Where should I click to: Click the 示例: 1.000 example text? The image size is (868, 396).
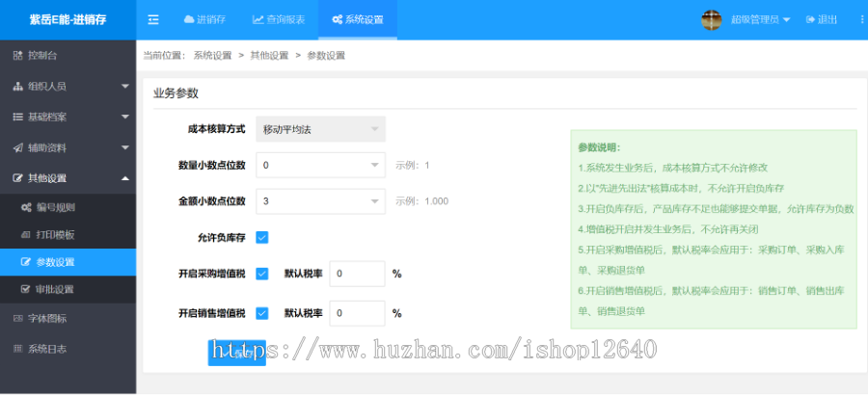click(421, 201)
